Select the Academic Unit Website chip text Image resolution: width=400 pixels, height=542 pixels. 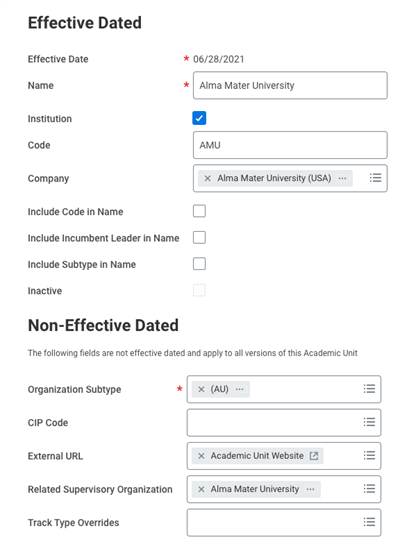pos(257,456)
